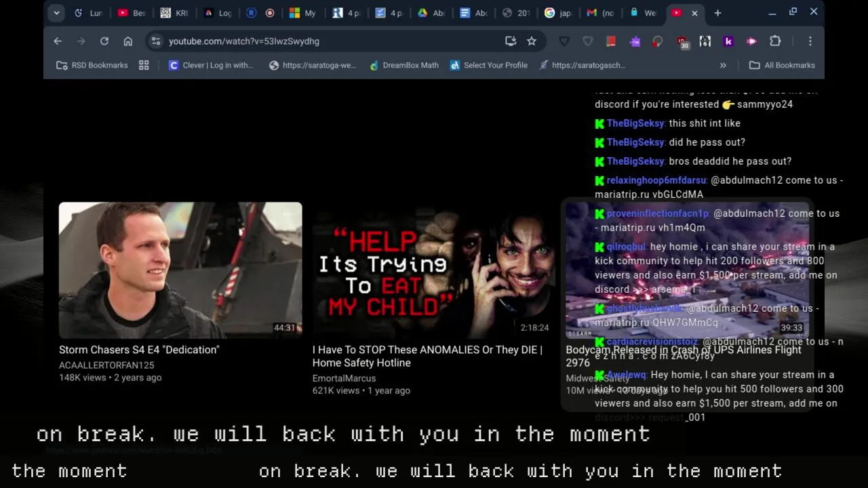Viewport: 868px width, 488px height.
Task: Open the 'Bodycam Released in Crash' video title
Action: tap(684, 357)
